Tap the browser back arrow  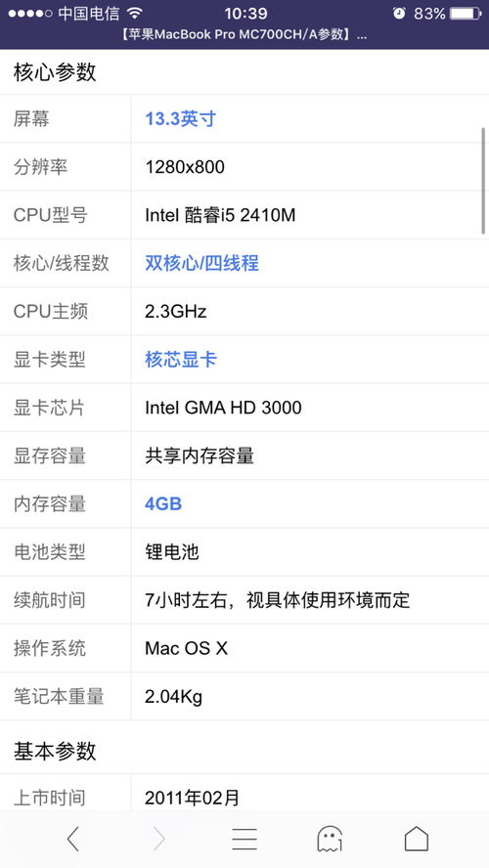click(73, 839)
